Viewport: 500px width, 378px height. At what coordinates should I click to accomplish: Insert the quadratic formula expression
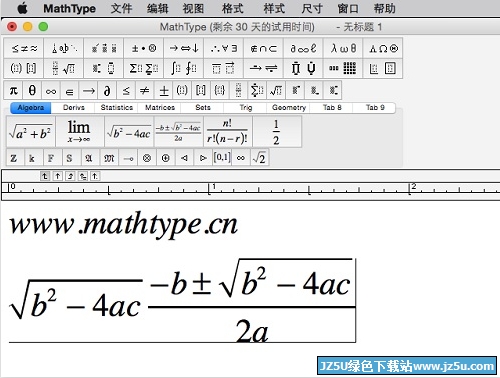tap(178, 132)
